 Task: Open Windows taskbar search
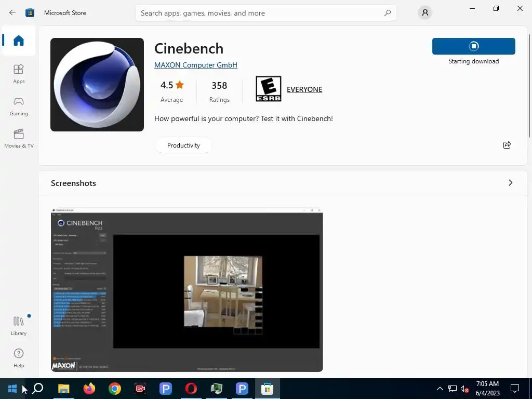37,389
